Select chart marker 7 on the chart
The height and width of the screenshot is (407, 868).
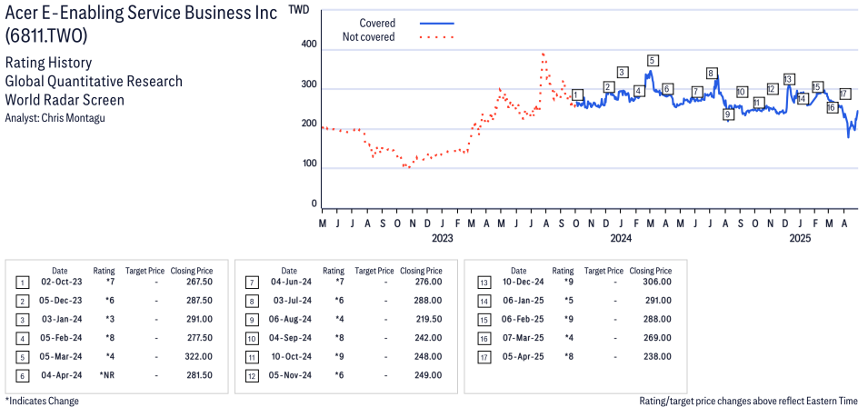click(x=697, y=92)
